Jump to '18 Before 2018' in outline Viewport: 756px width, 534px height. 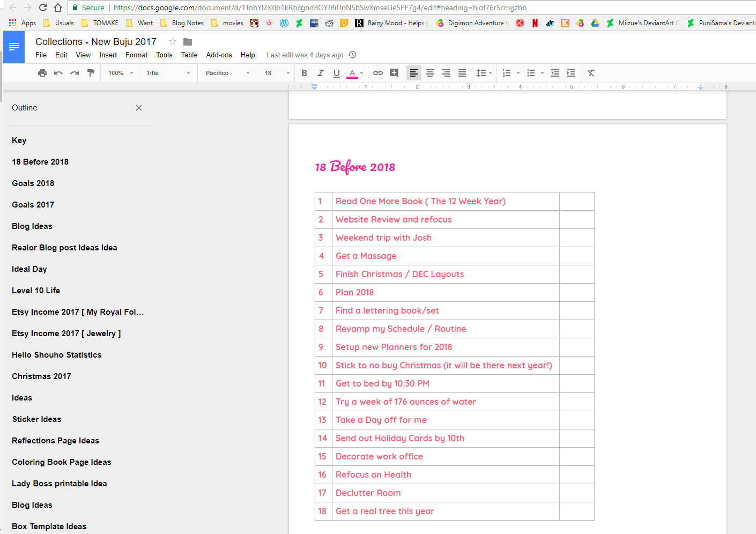coord(40,161)
